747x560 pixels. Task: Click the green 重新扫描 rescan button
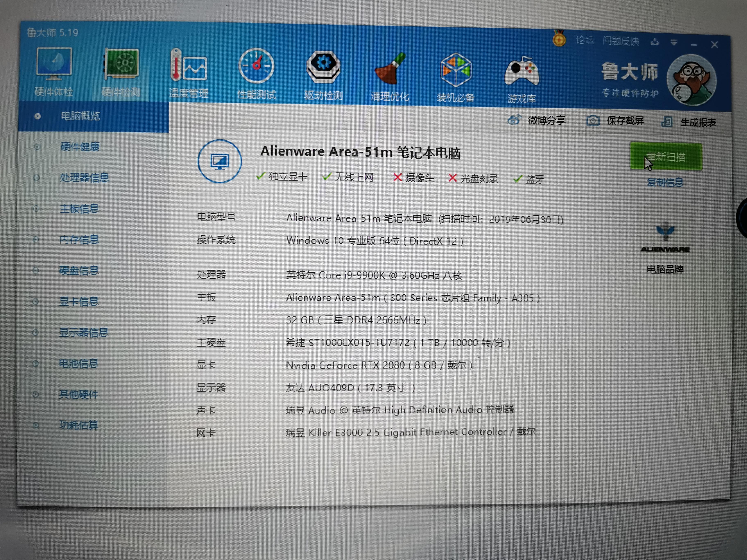click(666, 156)
